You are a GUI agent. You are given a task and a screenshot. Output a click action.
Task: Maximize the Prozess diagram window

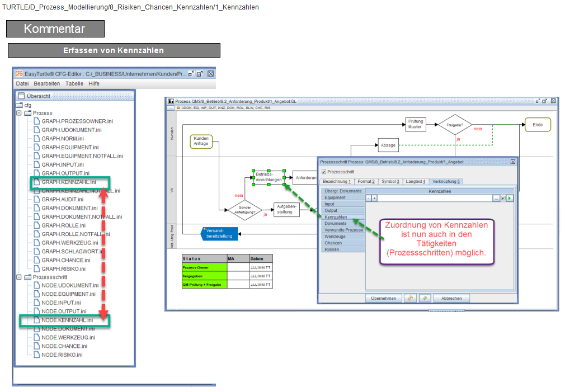(544, 101)
